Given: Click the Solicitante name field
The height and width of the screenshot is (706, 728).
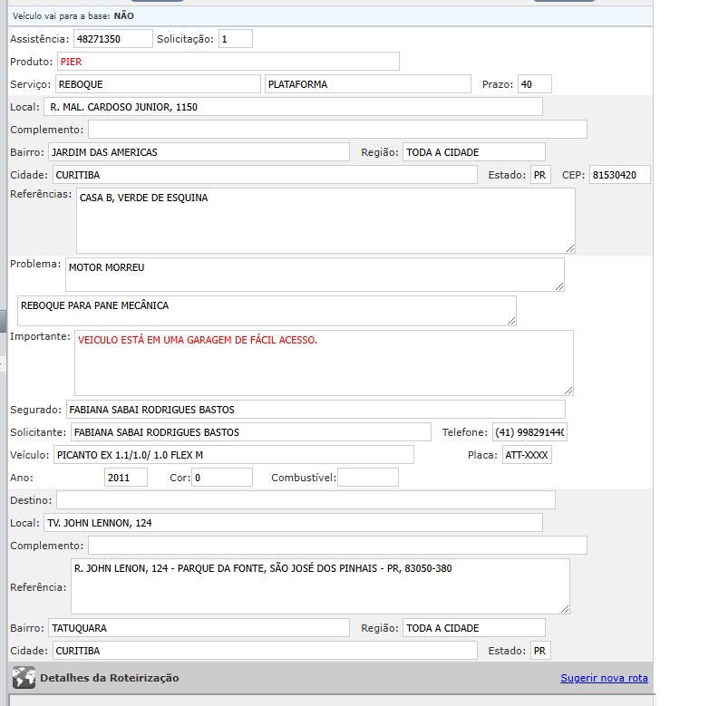Looking at the screenshot, I should (x=251, y=432).
